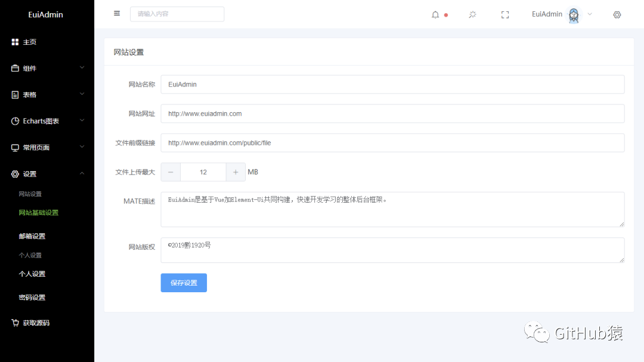Expand the 常用页面 menu chevron
644x362 pixels.
[82, 147]
